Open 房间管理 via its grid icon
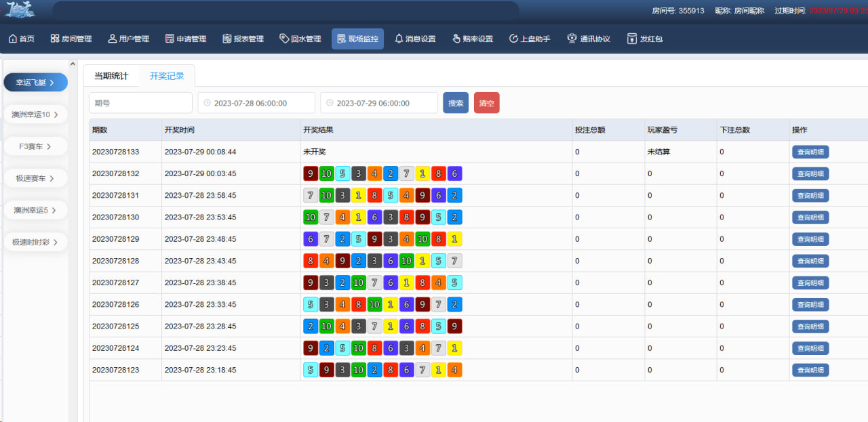The image size is (868, 422). tap(55, 39)
